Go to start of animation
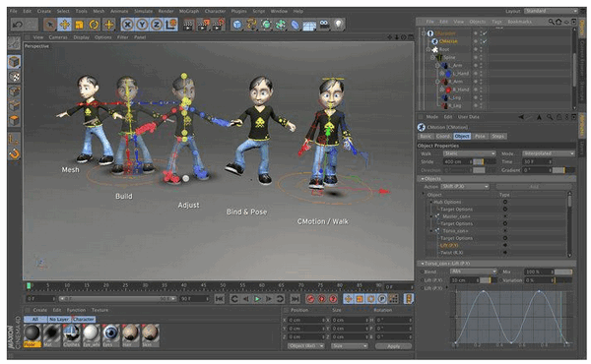Image resolution: width=591 pixels, height=364 pixels. (x=220, y=299)
